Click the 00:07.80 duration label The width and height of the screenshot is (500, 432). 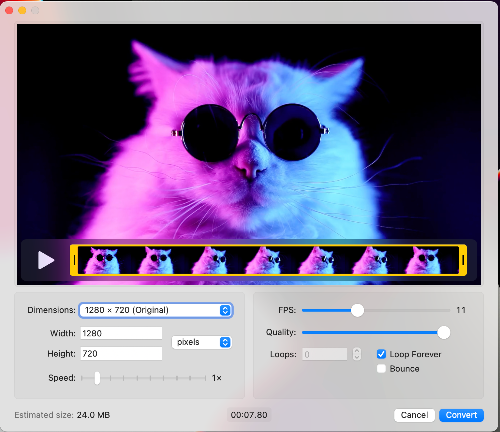tap(249, 415)
